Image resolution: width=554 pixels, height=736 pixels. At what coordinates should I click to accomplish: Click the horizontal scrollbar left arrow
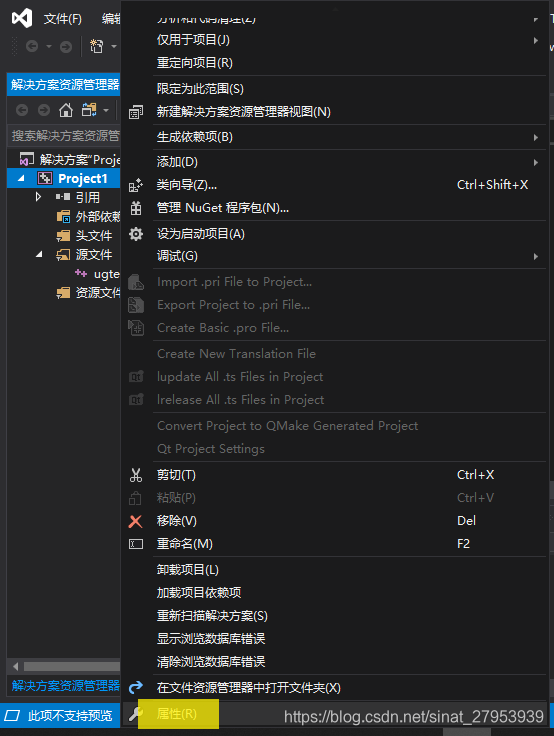coord(15,666)
